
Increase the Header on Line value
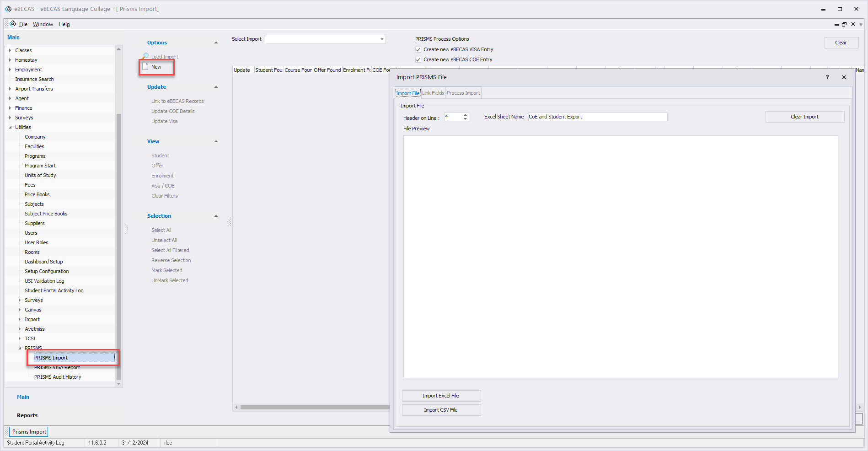pyautogui.click(x=465, y=115)
